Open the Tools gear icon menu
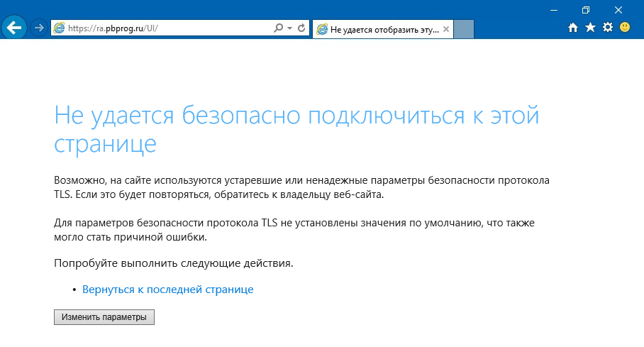The width and height of the screenshot is (644, 347). pos(607,28)
